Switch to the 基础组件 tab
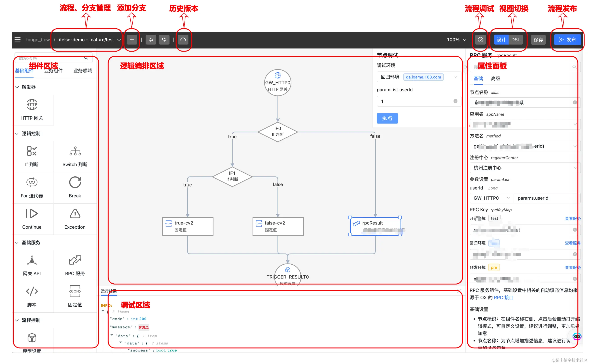The width and height of the screenshot is (589, 364). [24, 71]
